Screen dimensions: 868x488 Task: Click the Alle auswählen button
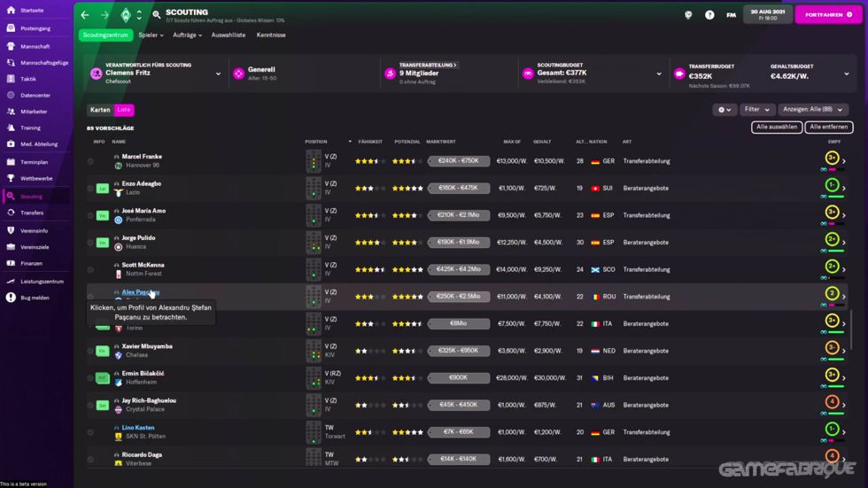coord(777,127)
